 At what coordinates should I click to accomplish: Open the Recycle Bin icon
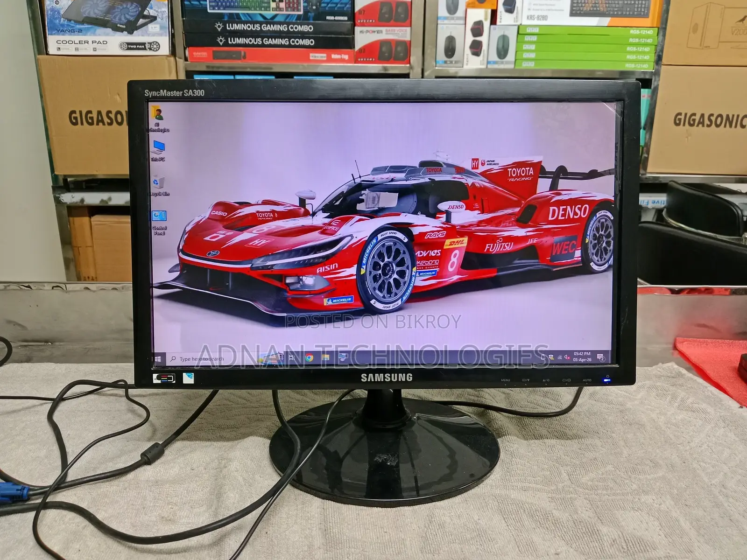coord(159,185)
